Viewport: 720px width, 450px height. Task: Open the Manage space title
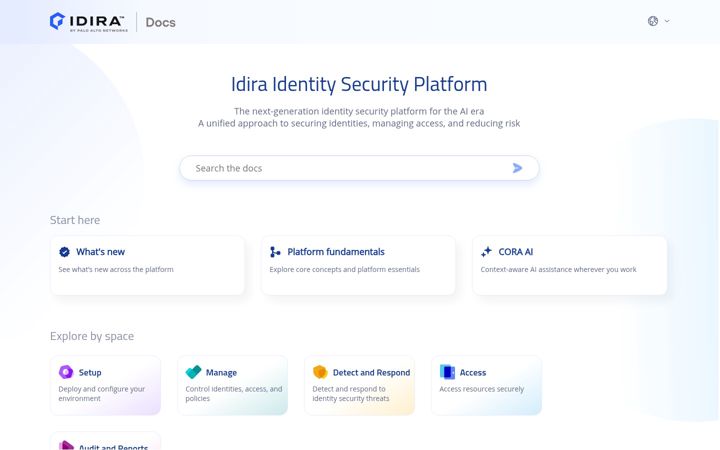pyautogui.click(x=221, y=372)
